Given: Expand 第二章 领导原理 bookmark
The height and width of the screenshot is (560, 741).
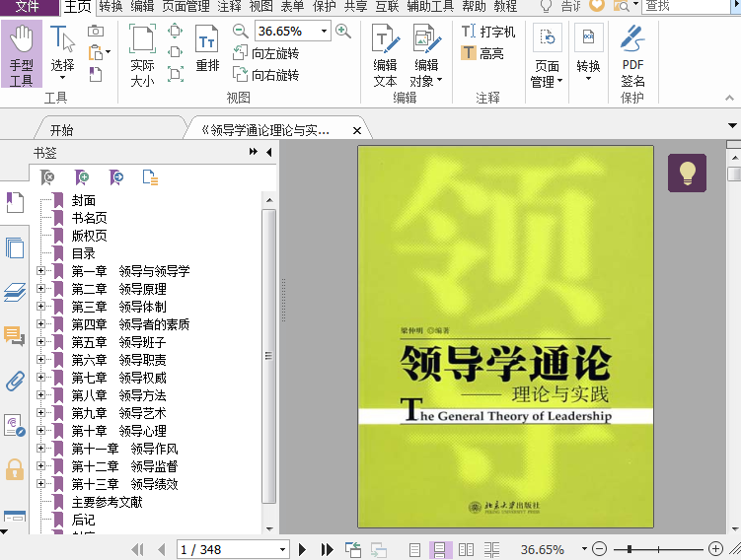Looking at the screenshot, I should pos(40,288).
